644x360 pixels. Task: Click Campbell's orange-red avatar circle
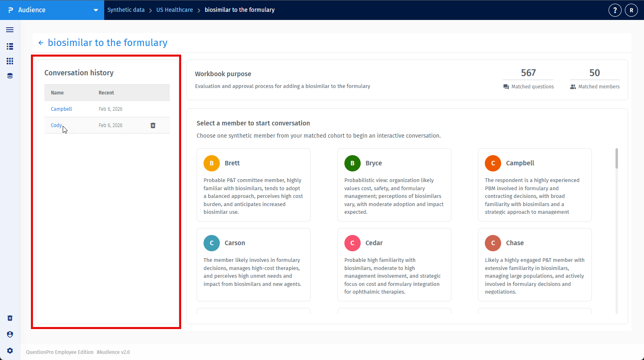click(493, 163)
